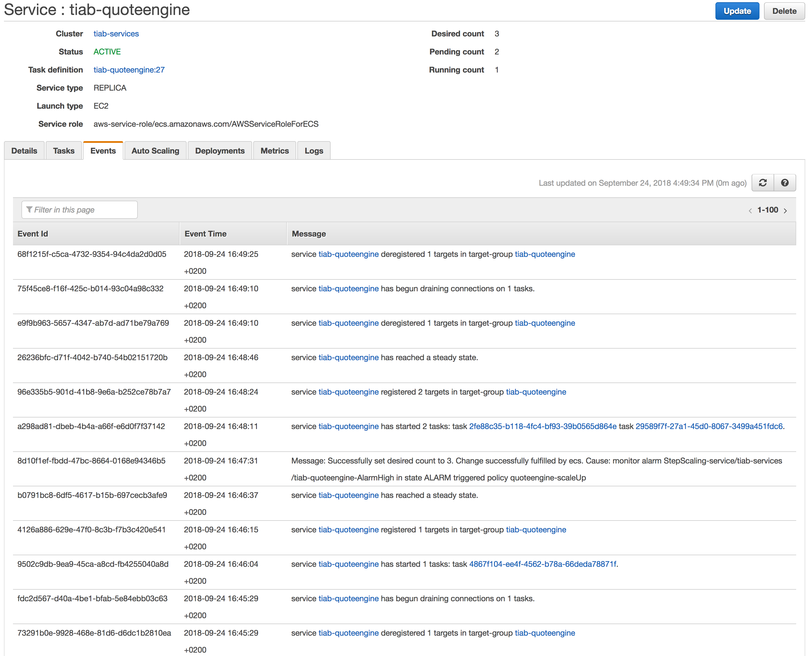The width and height of the screenshot is (812, 656).
Task: Sort by Event Time column header
Action: [x=233, y=234]
